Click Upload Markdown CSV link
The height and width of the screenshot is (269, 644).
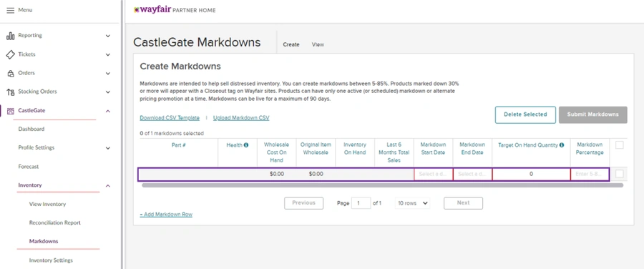coord(241,118)
